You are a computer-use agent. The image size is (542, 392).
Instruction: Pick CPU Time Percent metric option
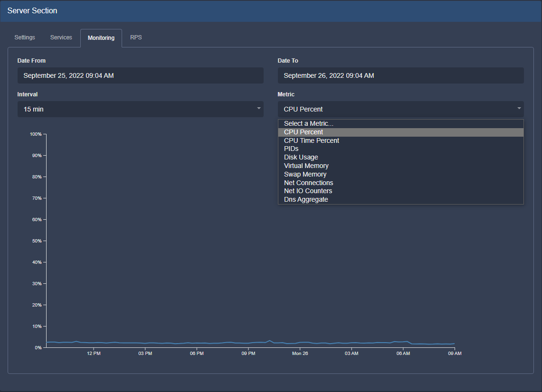click(312, 140)
